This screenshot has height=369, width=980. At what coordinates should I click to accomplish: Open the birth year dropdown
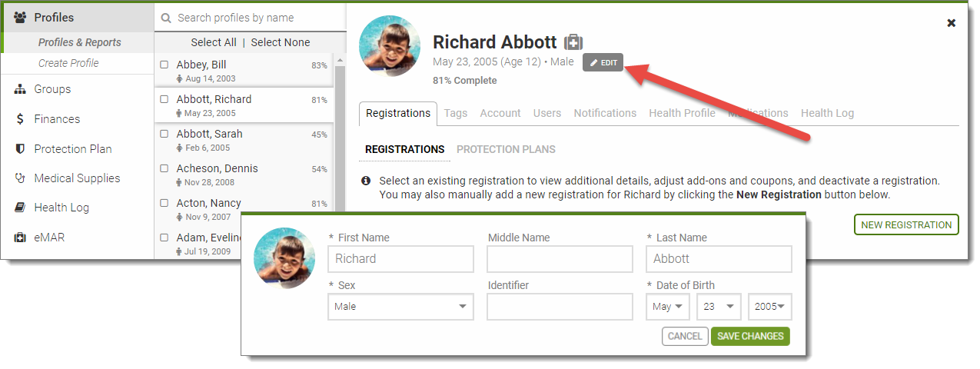pyautogui.click(x=769, y=307)
